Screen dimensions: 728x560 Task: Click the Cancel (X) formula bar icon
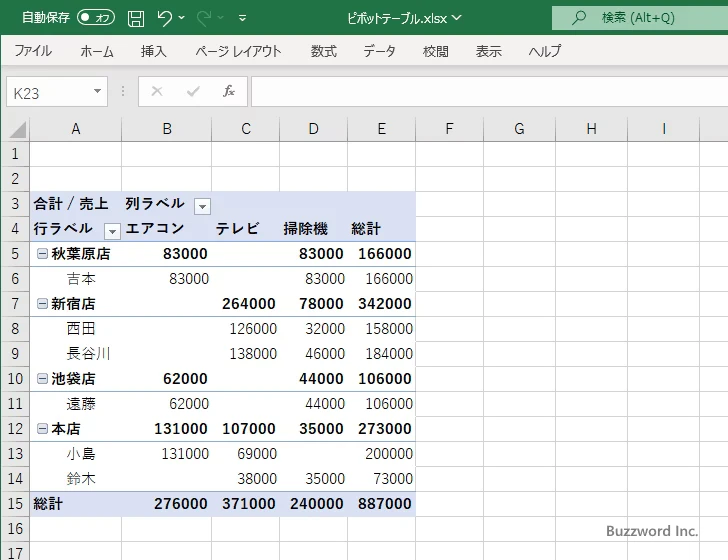pos(157,91)
